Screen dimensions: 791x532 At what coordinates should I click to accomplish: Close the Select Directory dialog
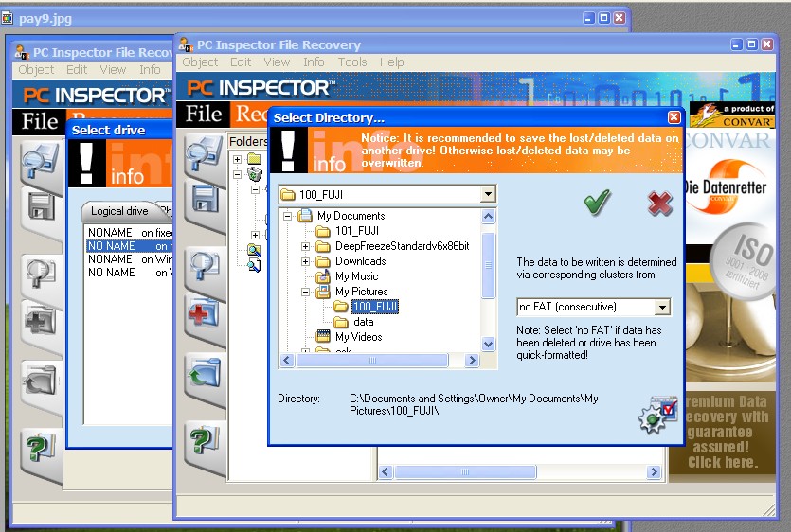pyautogui.click(x=674, y=117)
